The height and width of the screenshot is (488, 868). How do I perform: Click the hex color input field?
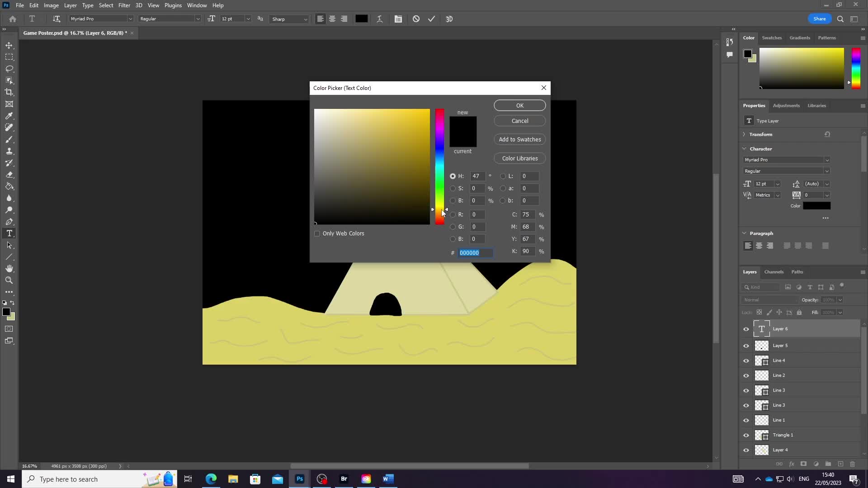pos(476,253)
